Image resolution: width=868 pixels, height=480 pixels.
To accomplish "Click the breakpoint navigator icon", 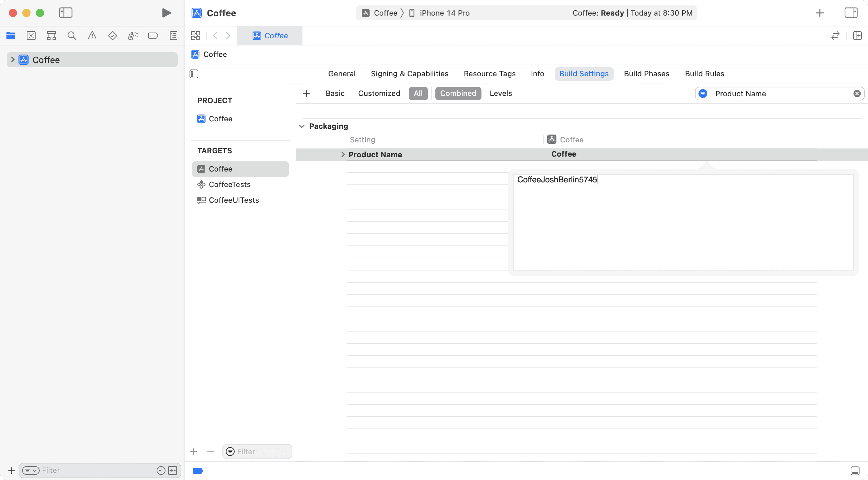I will (x=153, y=36).
